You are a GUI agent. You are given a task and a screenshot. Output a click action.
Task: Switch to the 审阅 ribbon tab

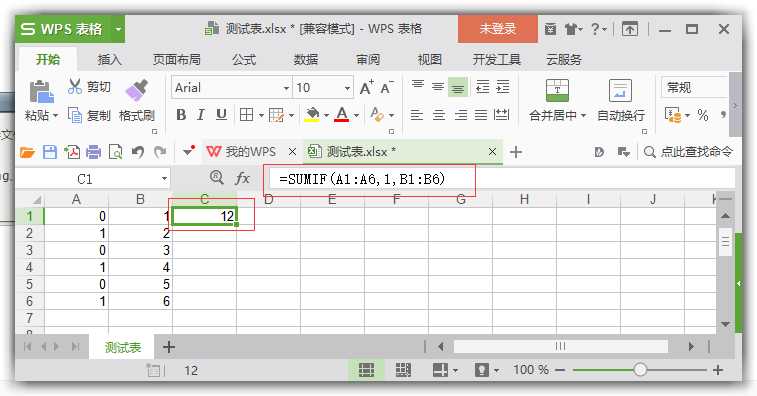tap(368, 59)
